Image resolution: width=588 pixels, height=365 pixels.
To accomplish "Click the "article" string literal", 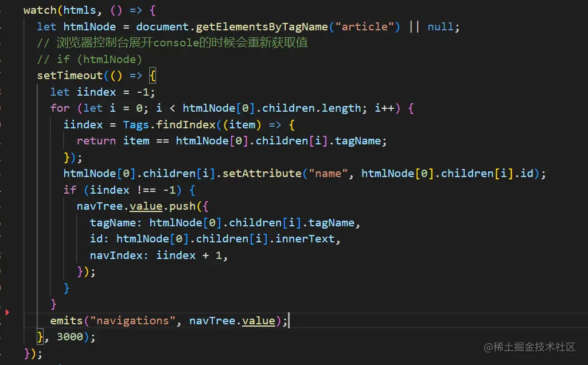I will point(364,26).
